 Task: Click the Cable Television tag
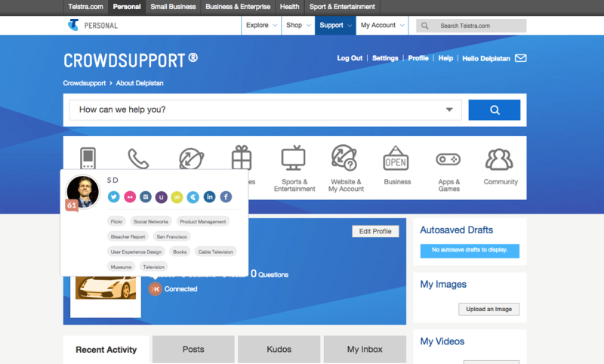point(215,251)
